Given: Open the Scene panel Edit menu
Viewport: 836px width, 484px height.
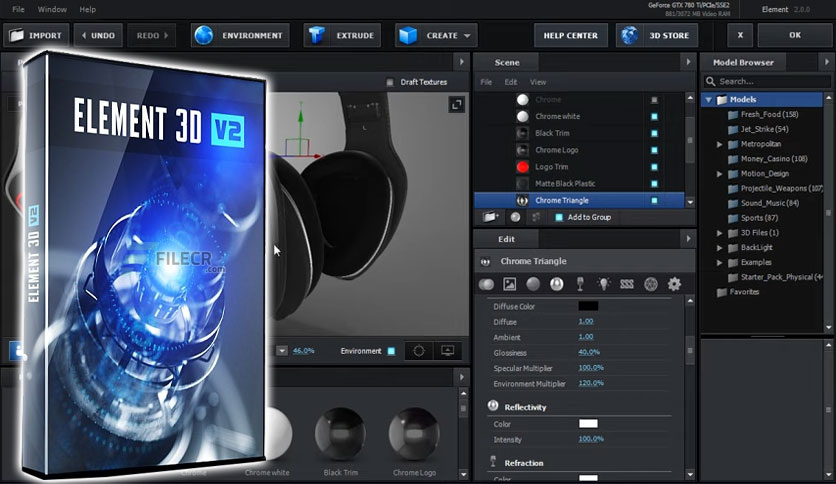Looking at the screenshot, I should (x=511, y=82).
